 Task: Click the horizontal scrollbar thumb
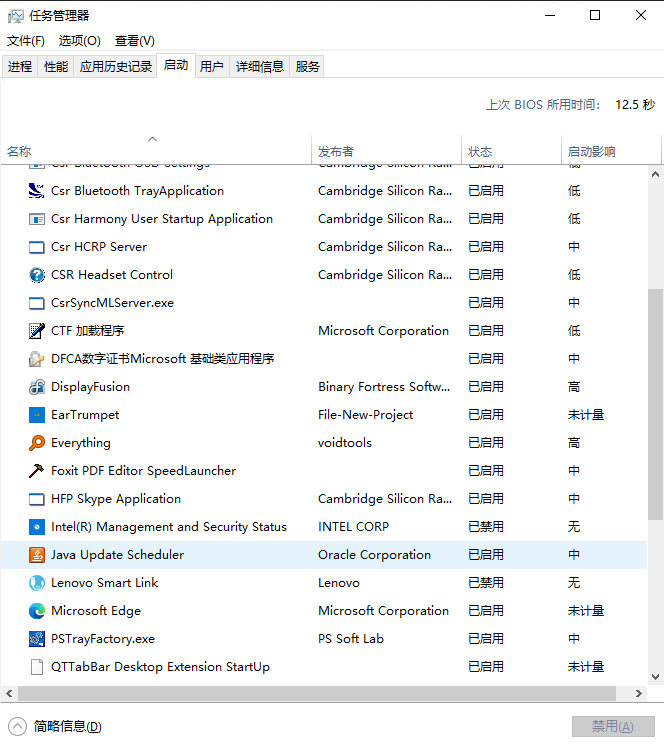pyautogui.click(x=317, y=694)
